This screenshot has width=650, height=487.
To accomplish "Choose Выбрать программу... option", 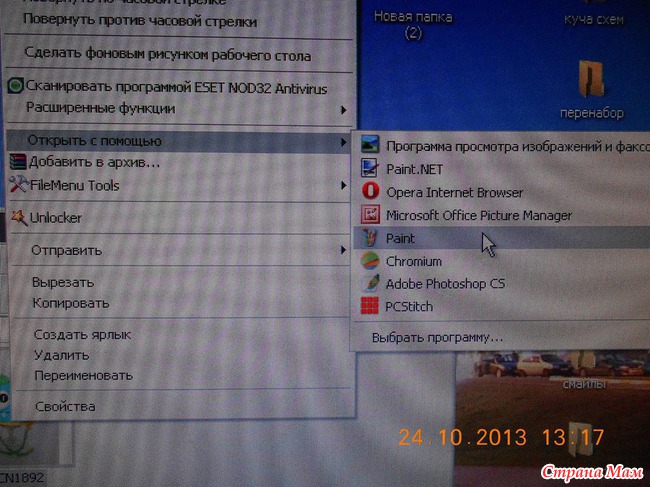I will (437, 337).
